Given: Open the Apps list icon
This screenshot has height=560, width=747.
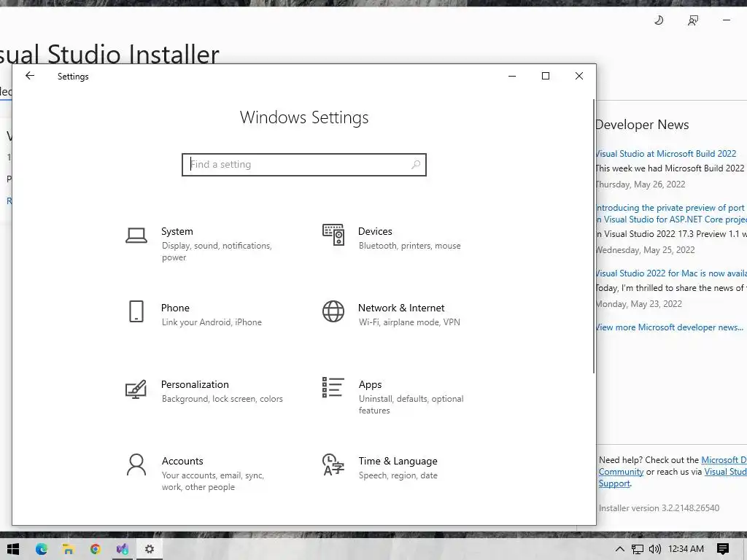Looking at the screenshot, I should point(333,387).
